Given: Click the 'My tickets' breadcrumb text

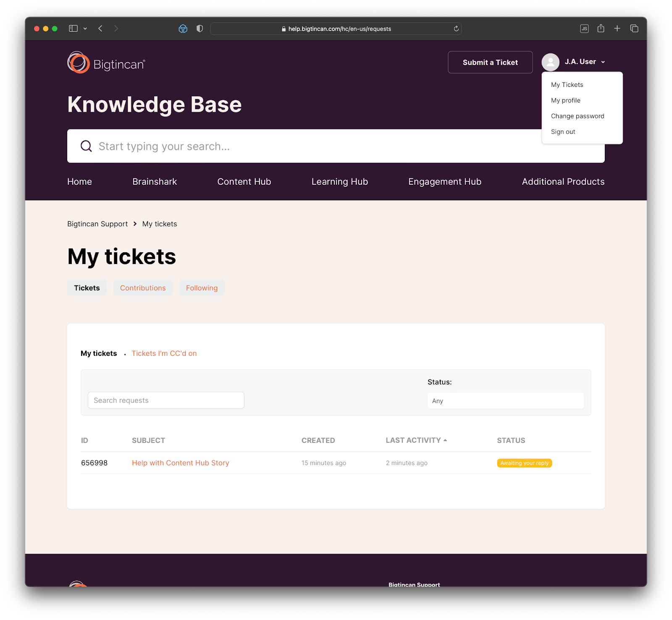Looking at the screenshot, I should pyautogui.click(x=160, y=224).
